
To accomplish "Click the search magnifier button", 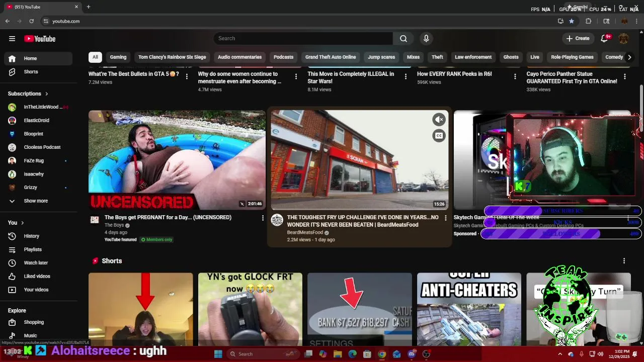I will [x=404, y=39].
